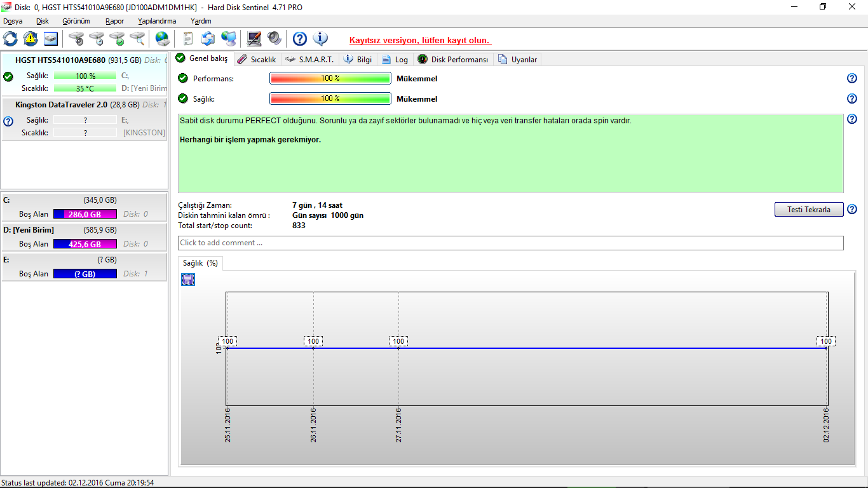
Task: Click the globe with disk toolbar icon
Action: point(163,39)
